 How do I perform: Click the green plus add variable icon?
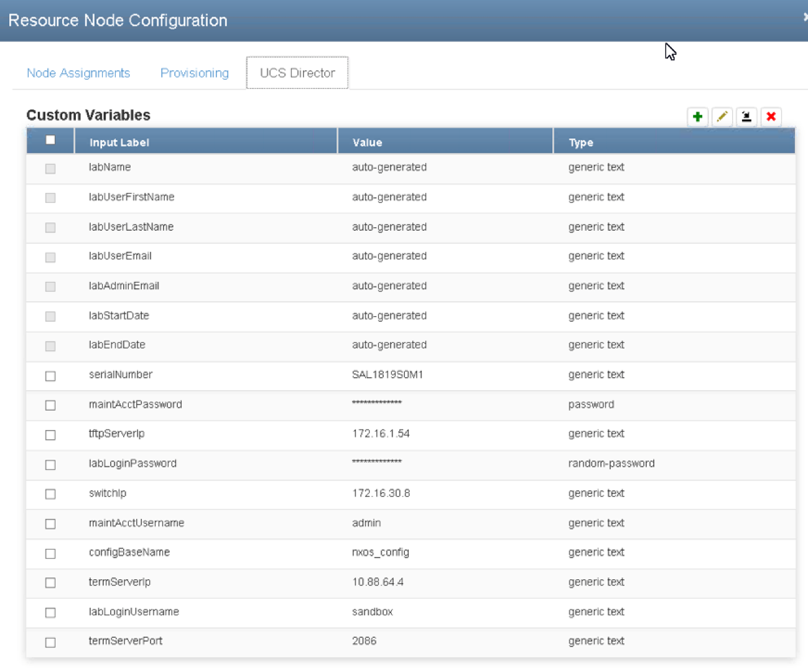[x=697, y=116]
